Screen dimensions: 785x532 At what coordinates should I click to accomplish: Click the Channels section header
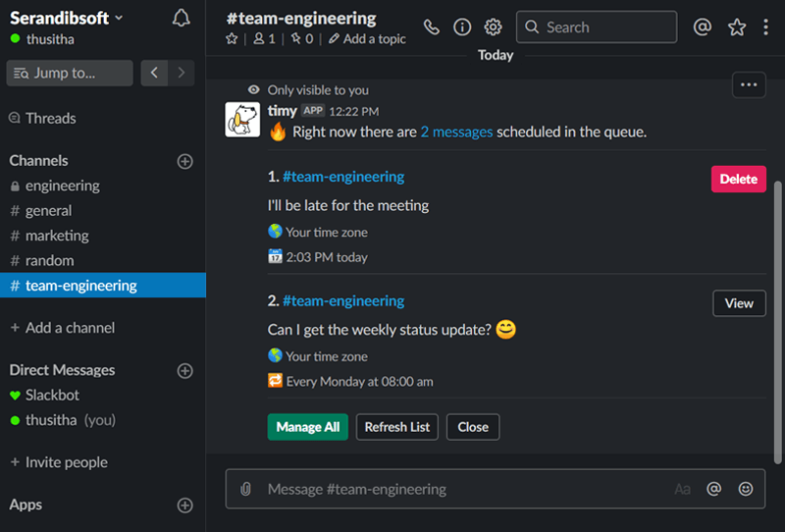coord(38,161)
